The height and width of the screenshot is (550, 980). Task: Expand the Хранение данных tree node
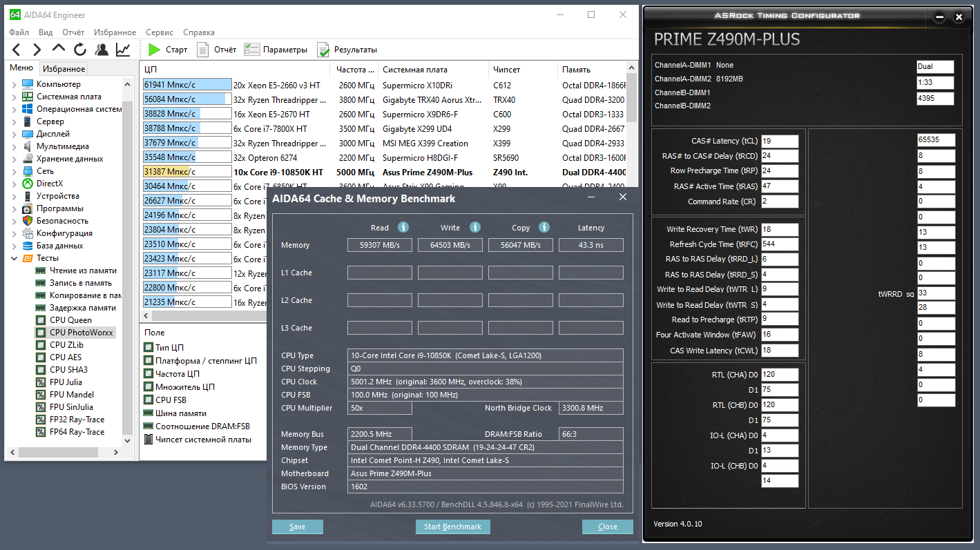[x=15, y=159]
